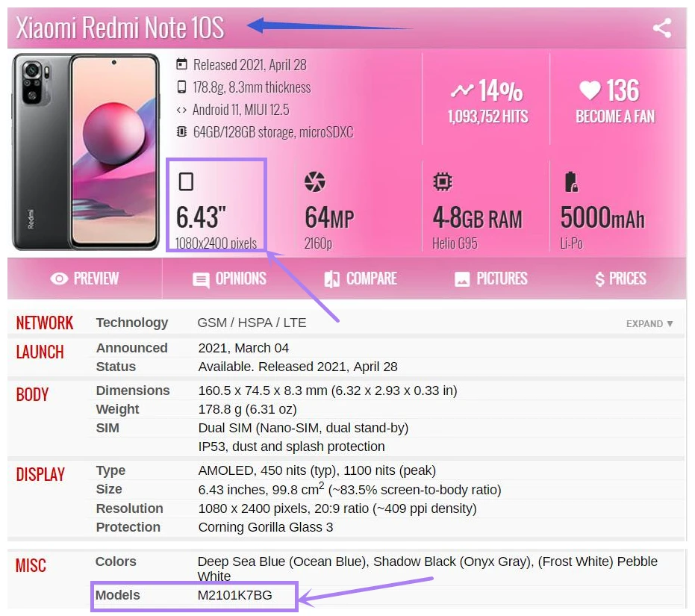Open the Preview tab
Image resolution: width=695 pixels, height=616 pixels.
click(x=84, y=279)
